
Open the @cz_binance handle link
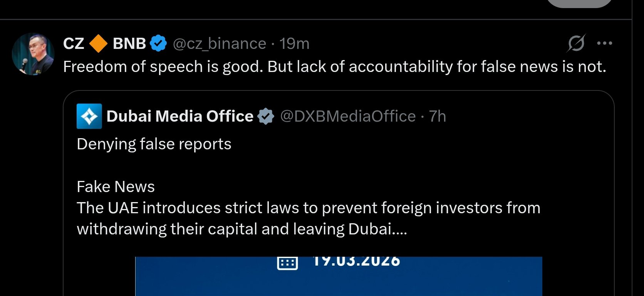tap(220, 43)
